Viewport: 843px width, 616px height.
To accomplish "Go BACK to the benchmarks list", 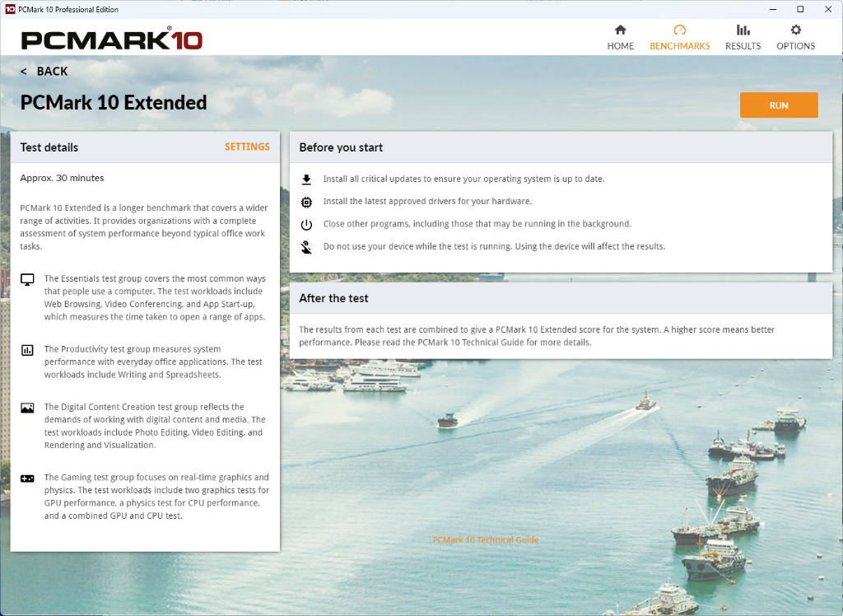I will (x=44, y=72).
